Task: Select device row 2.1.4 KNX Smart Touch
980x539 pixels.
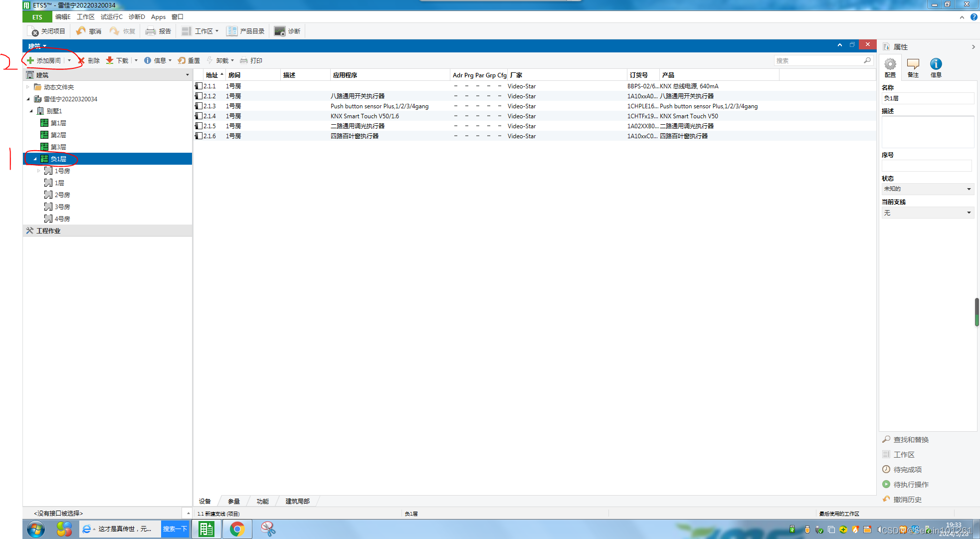Action: click(364, 116)
